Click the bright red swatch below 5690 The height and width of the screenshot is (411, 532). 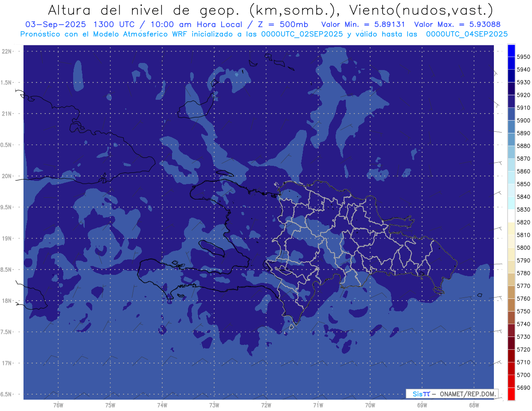(x=511, y=394)
